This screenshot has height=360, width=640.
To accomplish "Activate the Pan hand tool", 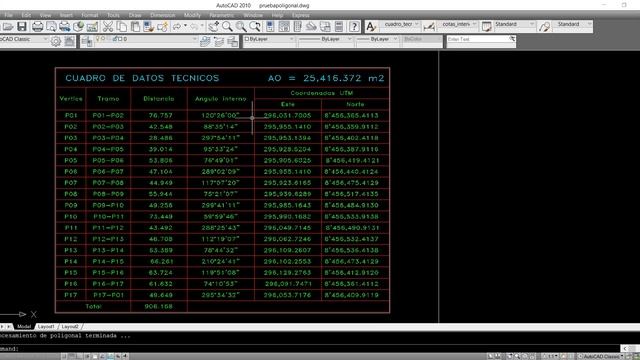I will click(213, 27).
